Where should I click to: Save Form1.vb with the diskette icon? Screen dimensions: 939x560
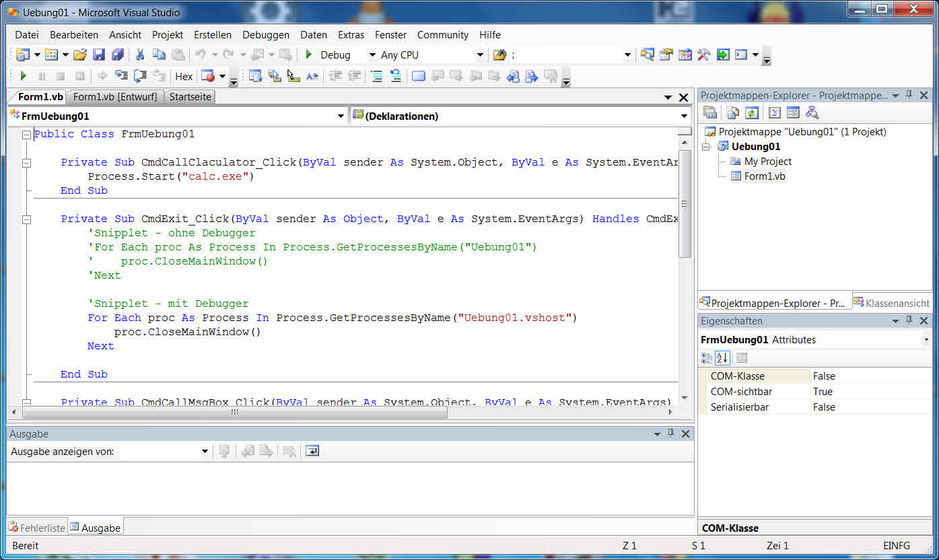(99, 55)
